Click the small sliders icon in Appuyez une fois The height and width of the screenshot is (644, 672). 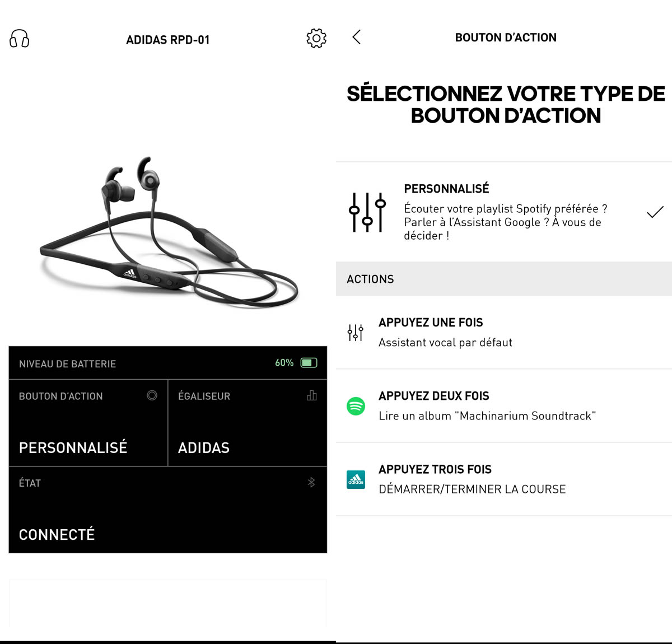355,333
